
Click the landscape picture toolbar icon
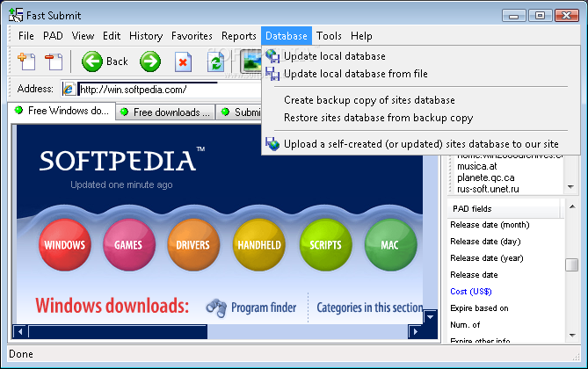(250, 61)
